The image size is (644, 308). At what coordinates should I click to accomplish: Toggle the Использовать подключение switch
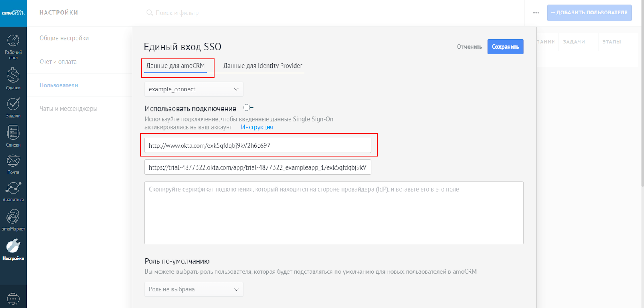click(248, 108)
